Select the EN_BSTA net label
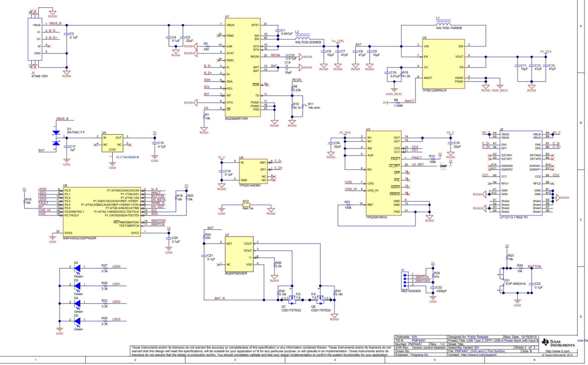 pyautogui.click(x=158, y=200)
